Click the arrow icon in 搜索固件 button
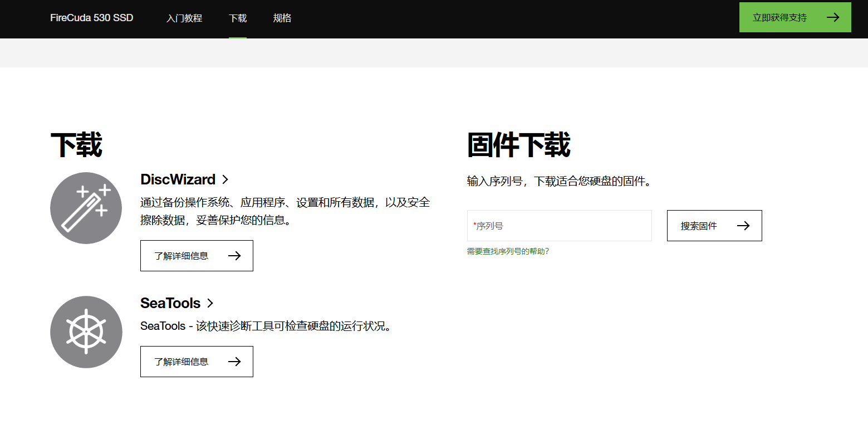Viewport: 868px width, 429px height. click(x=743, y=226)
